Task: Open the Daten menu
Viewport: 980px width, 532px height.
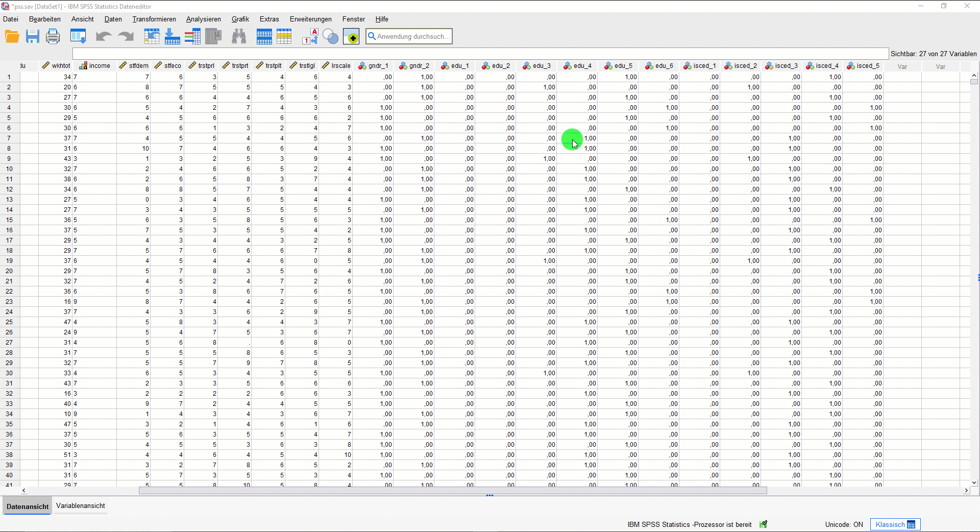Action: [113, 19]
